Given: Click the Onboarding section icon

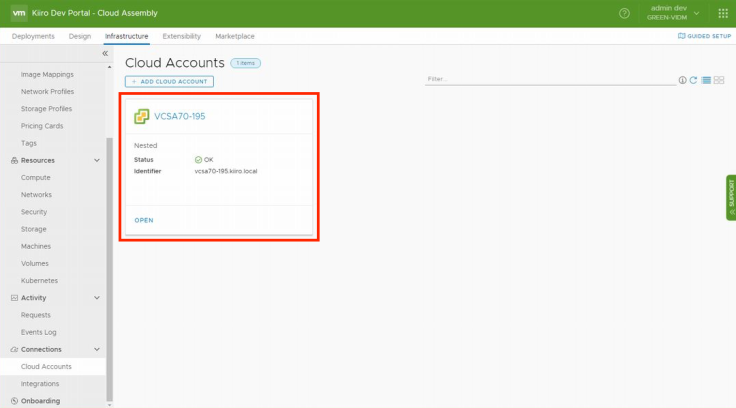Looking at the screenshot, I should [x=15, y=401].
